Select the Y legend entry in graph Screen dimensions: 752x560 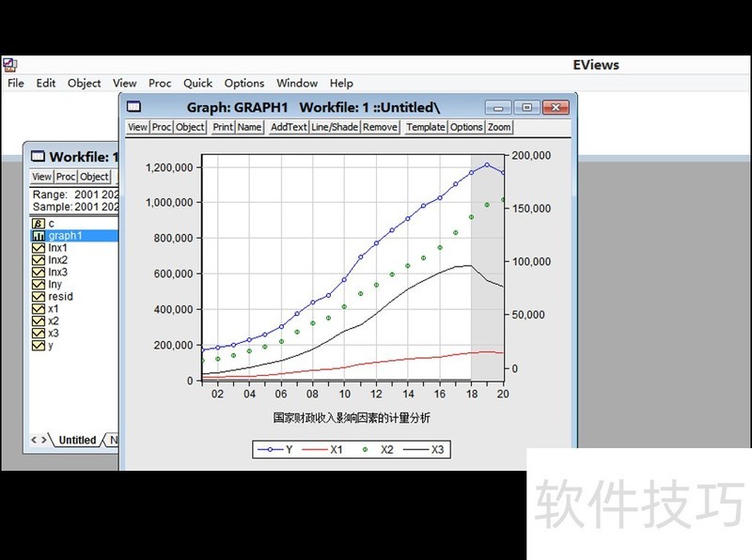point(275,450)
